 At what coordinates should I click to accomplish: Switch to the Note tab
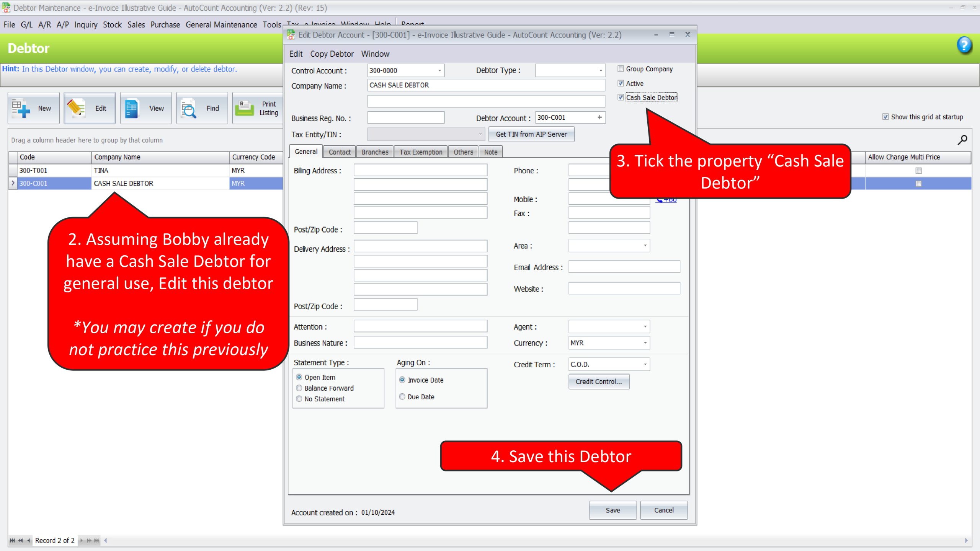pyautogui.click(x=491, y=152)
